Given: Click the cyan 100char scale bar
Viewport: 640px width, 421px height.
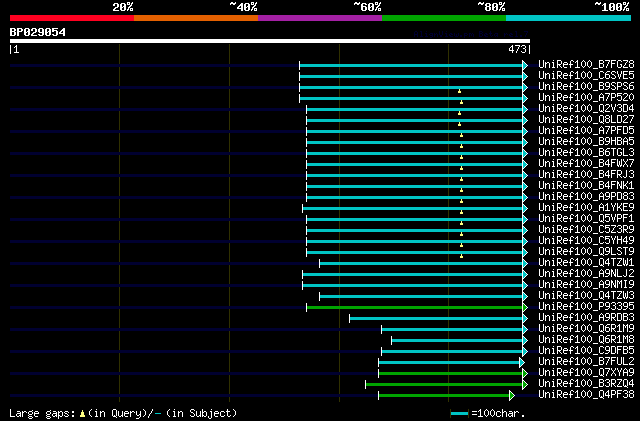Looking at the screenshot, I should pos(460,414).
